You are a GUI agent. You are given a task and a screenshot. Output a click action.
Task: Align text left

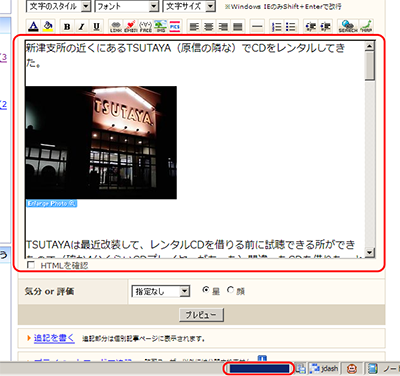194,27
